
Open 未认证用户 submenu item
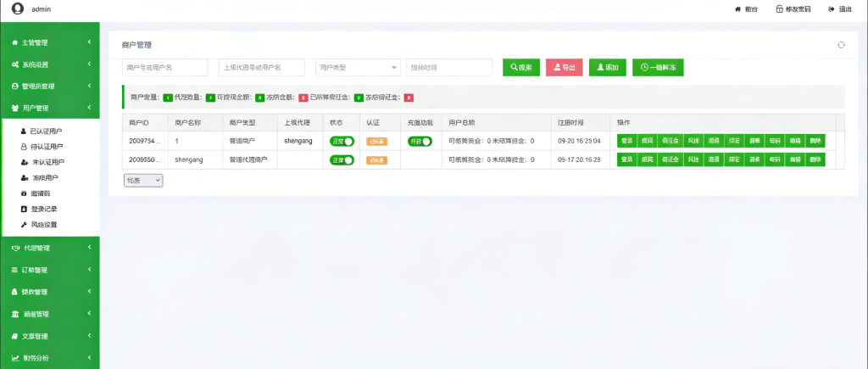click(47, 162)
